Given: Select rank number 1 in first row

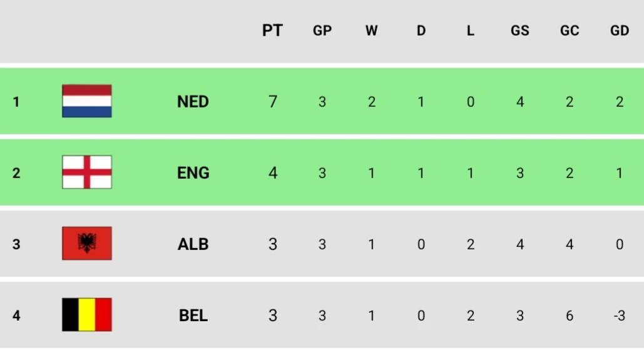Looking at the screenshot, I should click(x=16, y=102).
